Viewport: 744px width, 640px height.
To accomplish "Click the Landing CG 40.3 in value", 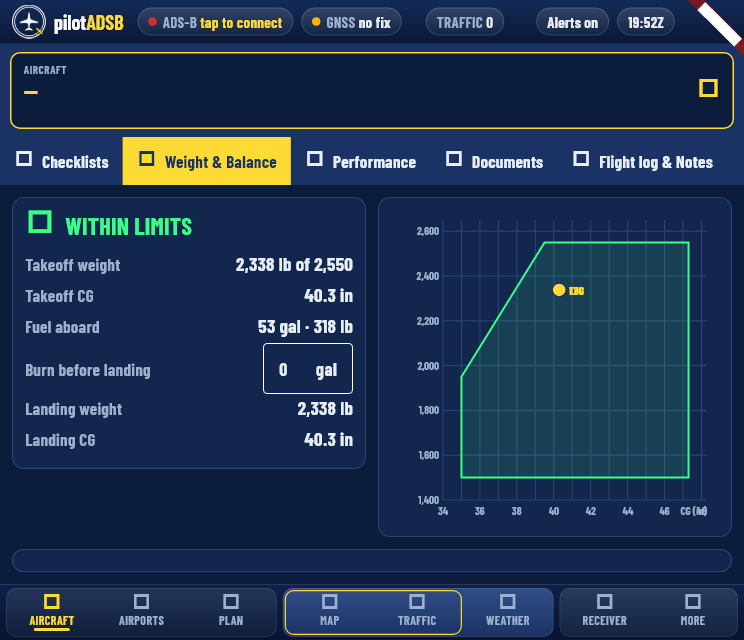I will pyautogui.click(x=328, y=440).
